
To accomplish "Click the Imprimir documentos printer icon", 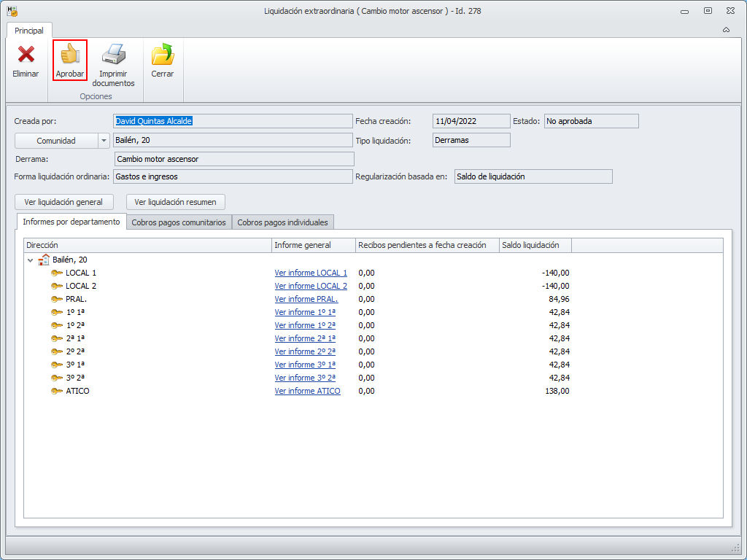I will [113, 55].
